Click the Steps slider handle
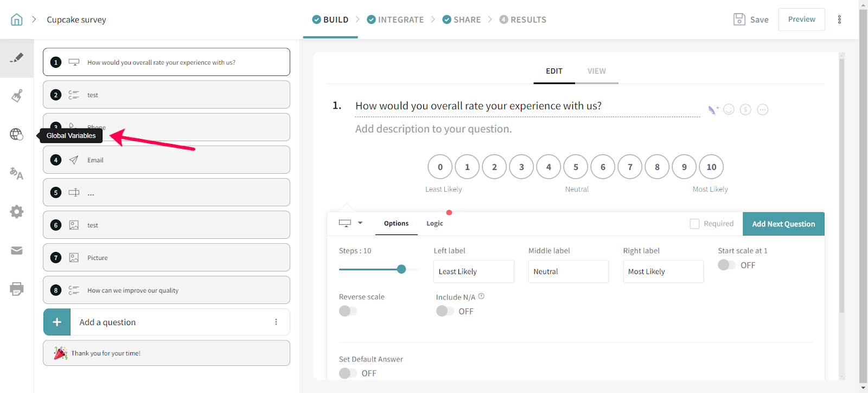 [401, 269]
